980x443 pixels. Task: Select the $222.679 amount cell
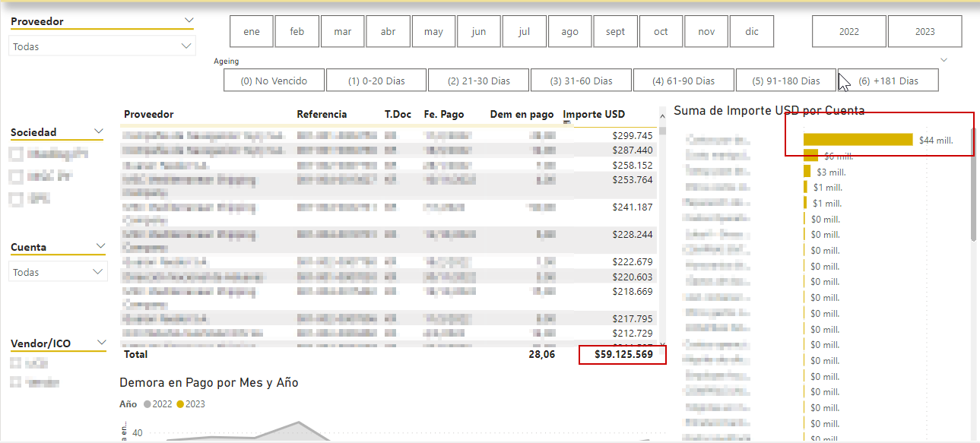click(633, 262)
